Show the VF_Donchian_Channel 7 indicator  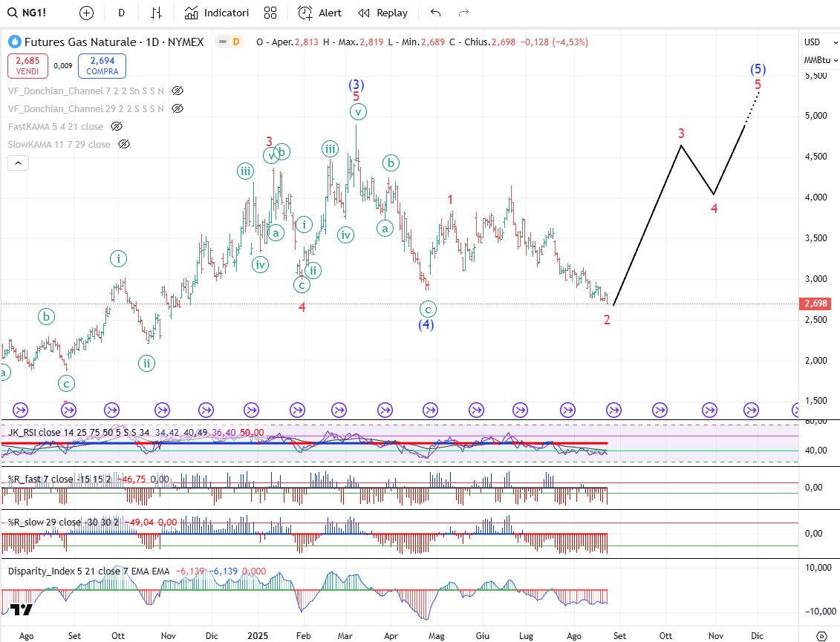tap(178, 91)
